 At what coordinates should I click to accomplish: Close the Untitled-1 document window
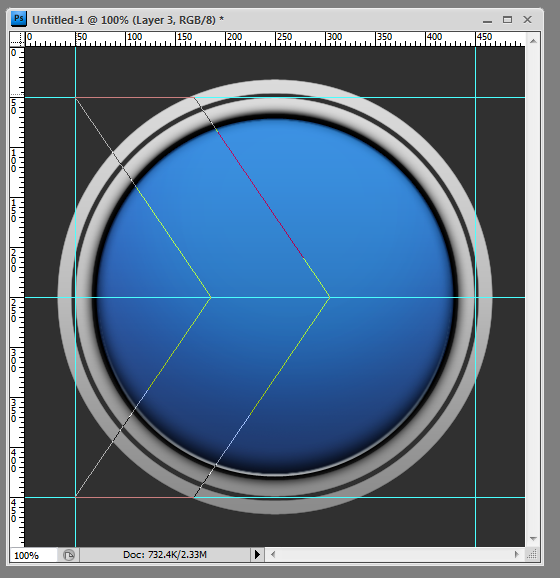528,20
